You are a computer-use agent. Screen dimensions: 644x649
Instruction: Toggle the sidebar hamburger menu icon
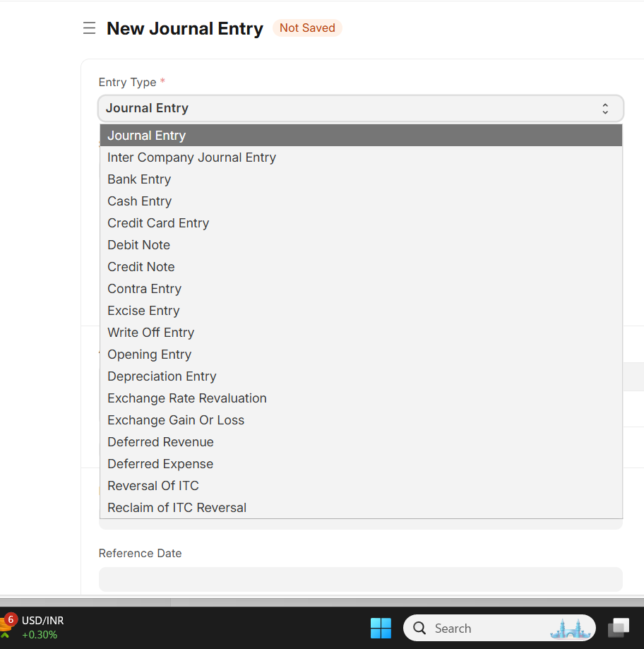pos(89,28)
